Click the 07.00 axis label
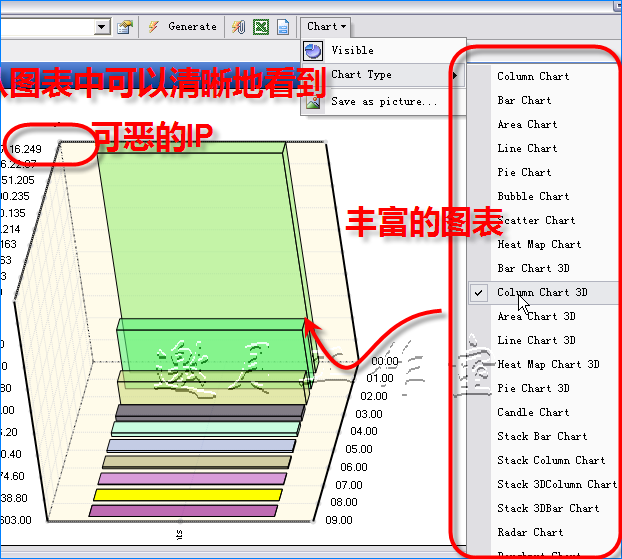Screen dimensions: 622x559 (349, 485)
